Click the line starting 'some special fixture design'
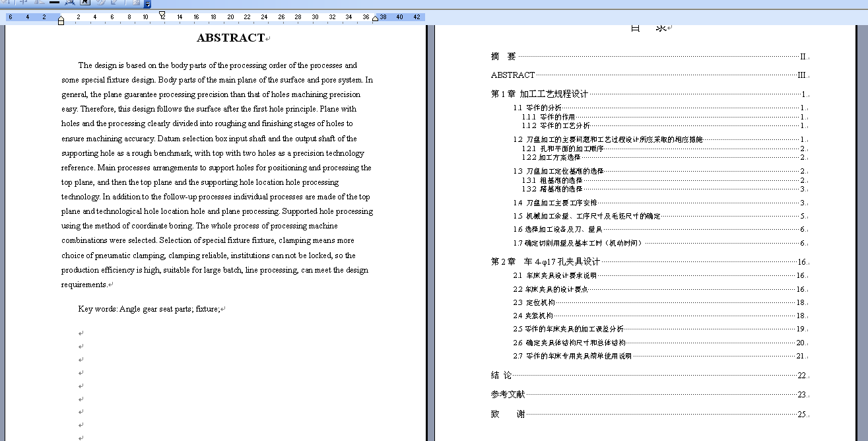Viewport: 868px width, 441px height. coord(217,80)
